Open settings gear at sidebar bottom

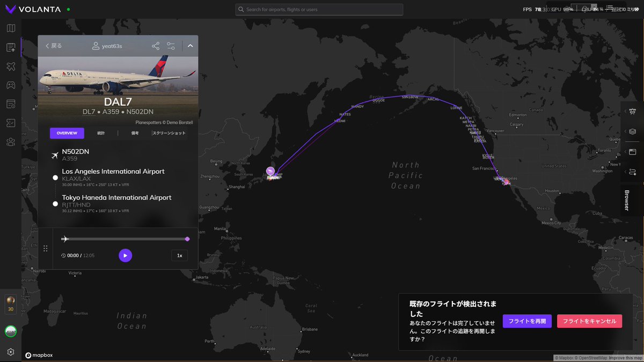pyautogui.click(x=11, y=352)
